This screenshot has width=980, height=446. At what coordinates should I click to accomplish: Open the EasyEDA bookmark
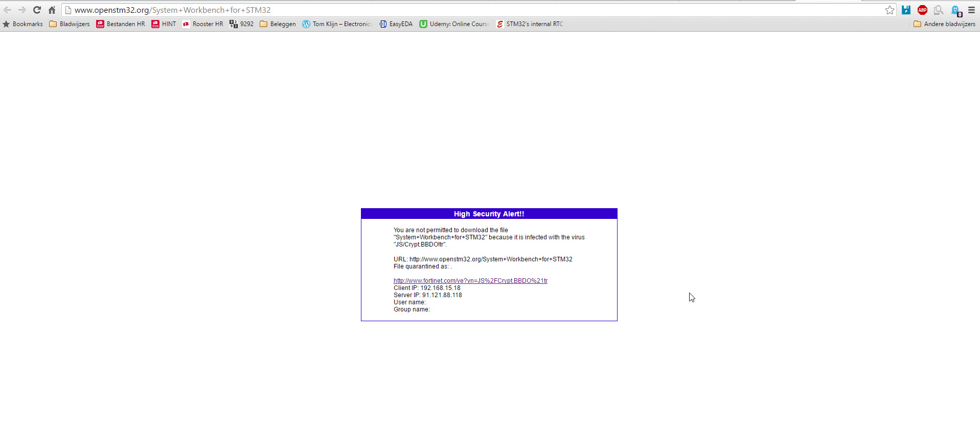[x=396, y=24]
